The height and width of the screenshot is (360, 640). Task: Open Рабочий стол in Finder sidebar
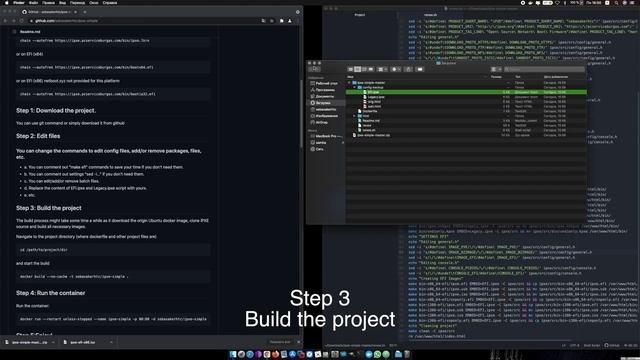(x=326, y=83)
